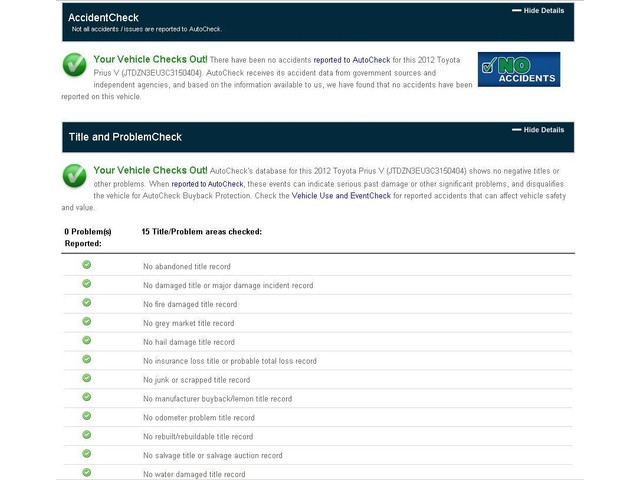Select 'No salvage title or salvage auction record'

[213, 456]
